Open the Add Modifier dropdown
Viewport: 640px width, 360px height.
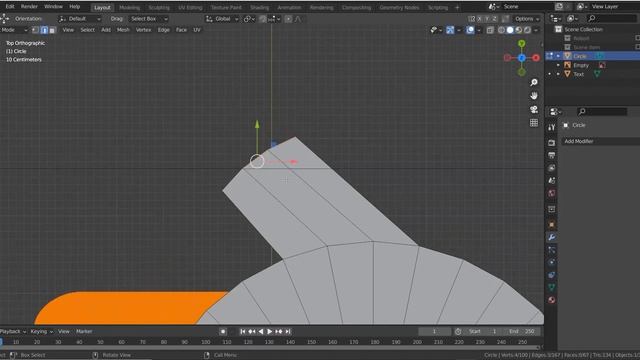tap(601, 141)
